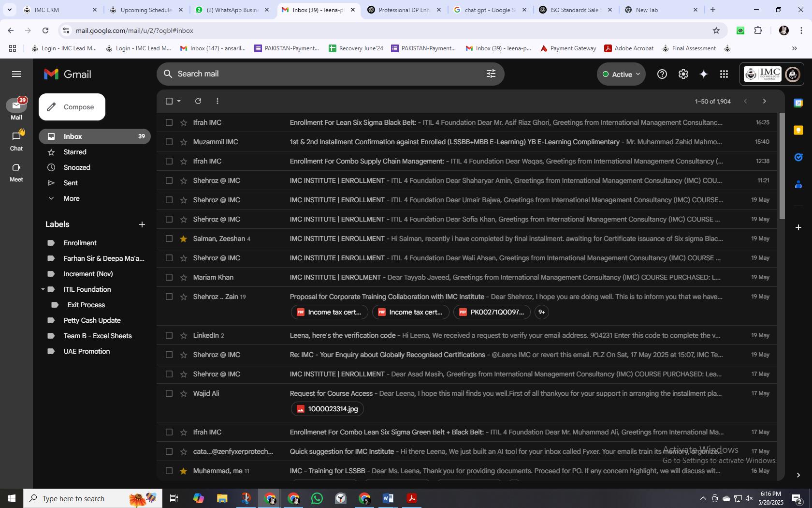
Task: Open the Gmail main menu hamburger icon
Action: (x=16, y=74)
